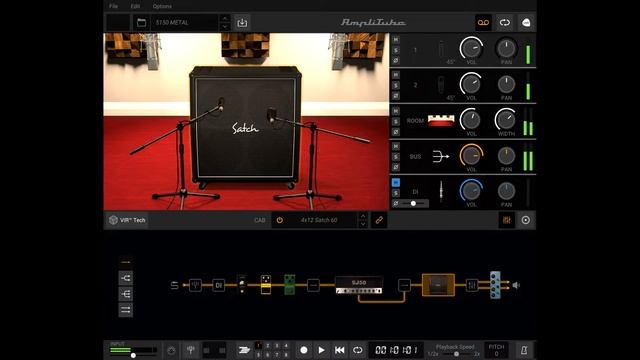Click the BUS trident icon
Viewport: 640px width, 360px height.
[441, 156]
